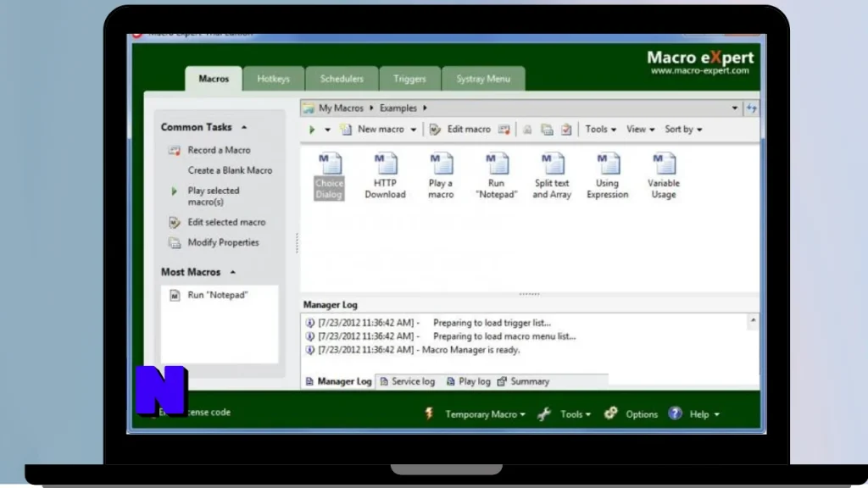Click the Edit macro toolbar button

click(x=460, y=130)
